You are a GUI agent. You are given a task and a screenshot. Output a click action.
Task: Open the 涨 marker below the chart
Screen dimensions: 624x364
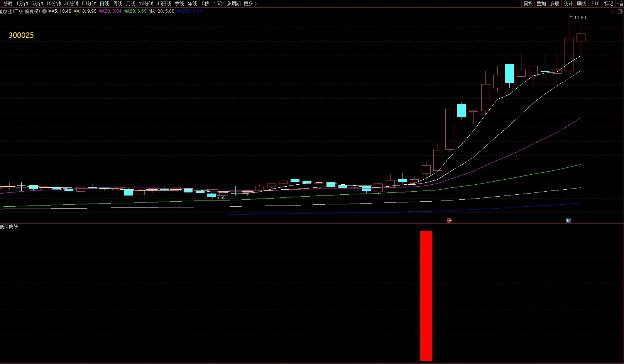point(449,221)
